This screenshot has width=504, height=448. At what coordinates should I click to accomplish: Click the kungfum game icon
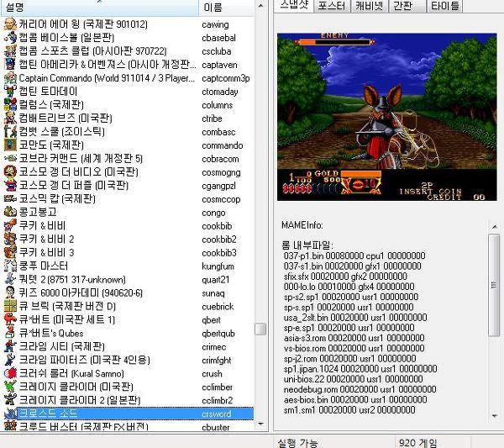10,266
